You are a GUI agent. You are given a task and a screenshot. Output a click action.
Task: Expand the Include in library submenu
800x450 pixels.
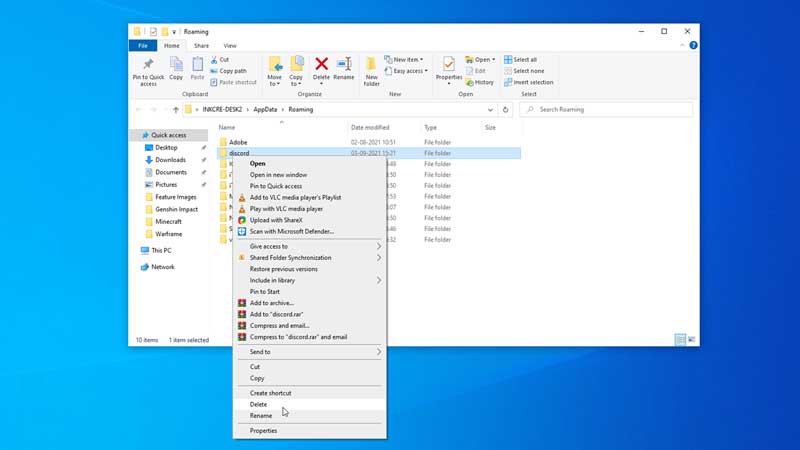[x=309, y=280]
